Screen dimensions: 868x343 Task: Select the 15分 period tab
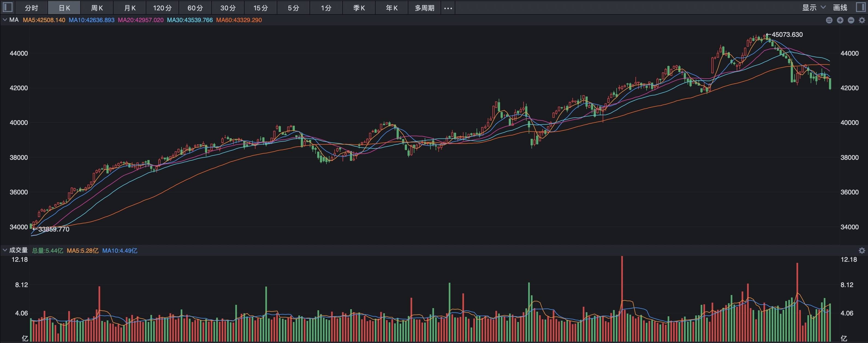[260, 8]
